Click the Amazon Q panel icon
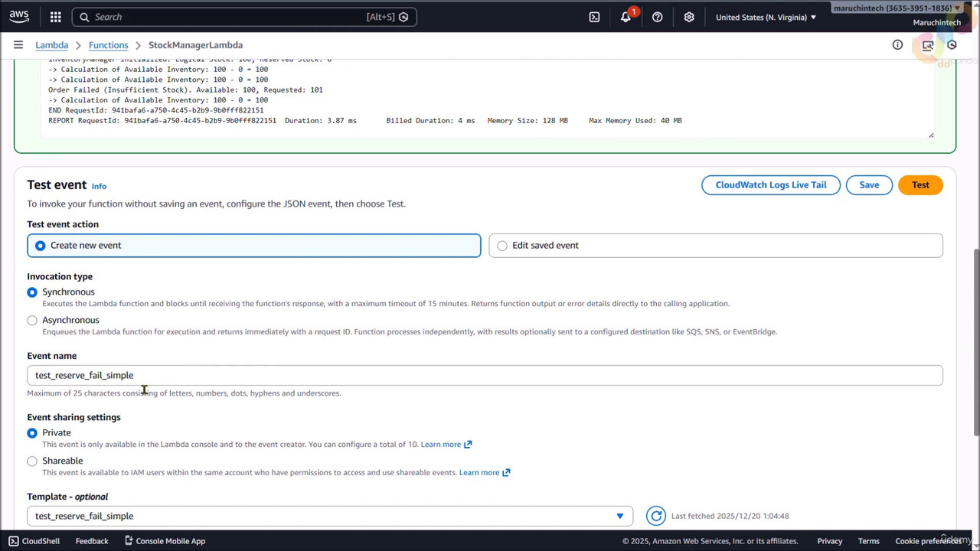This screenshot has height=551, width=980. pos(928,45)
